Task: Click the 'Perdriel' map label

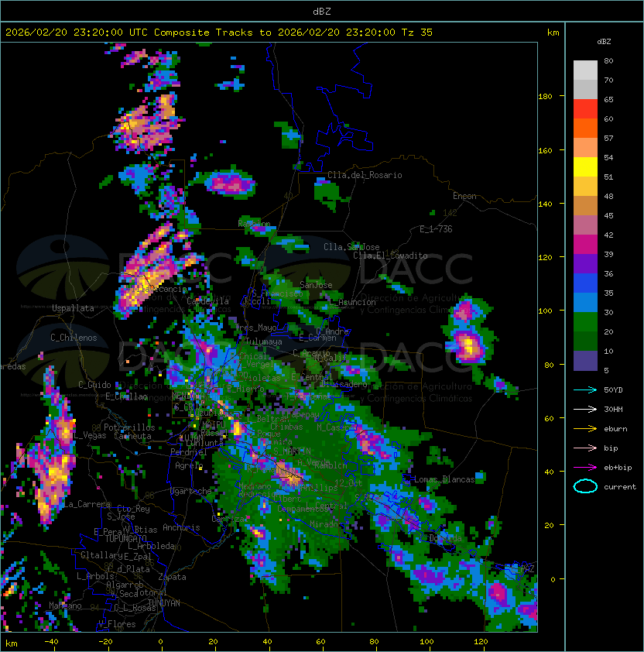Action: [189, 452]
